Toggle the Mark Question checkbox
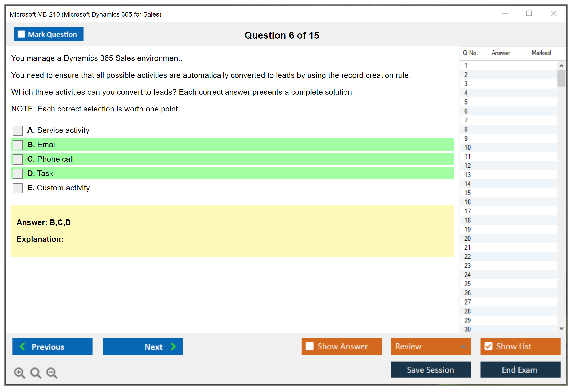Image resolution: width=574 pixels, height=392 pixels. click(21, 34)
